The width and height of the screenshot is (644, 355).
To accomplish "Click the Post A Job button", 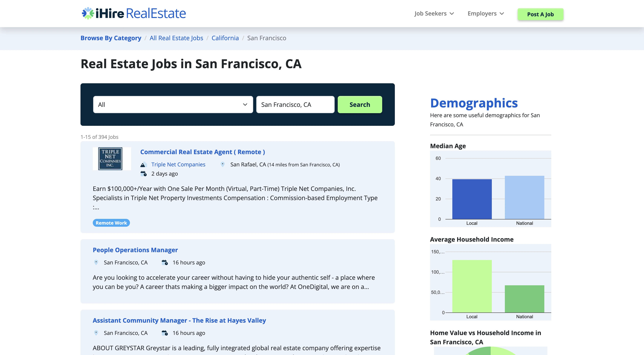I will tap(540, 14).
